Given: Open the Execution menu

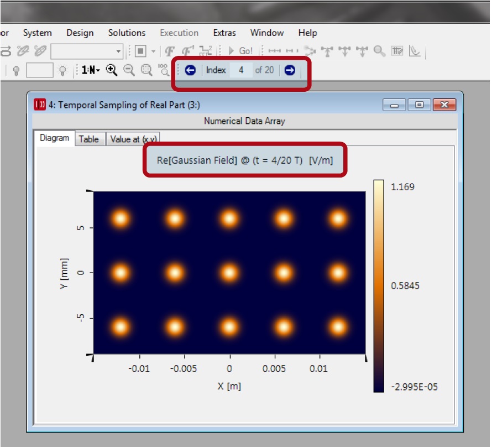Looking at the screenshot, I should (x=179, y=33).
